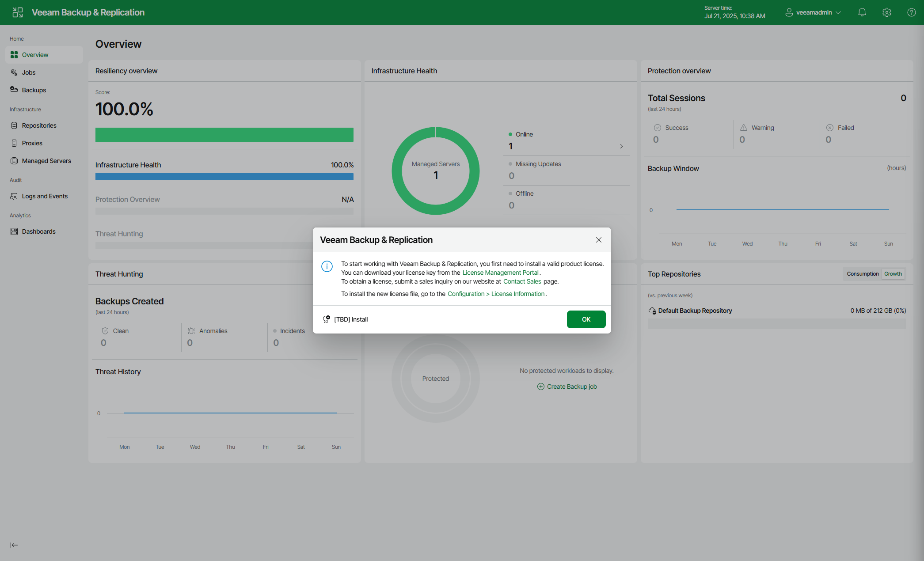Collapse the sidebar using the arrow icon
The image size is (924, 561).
tap(14, 545)
